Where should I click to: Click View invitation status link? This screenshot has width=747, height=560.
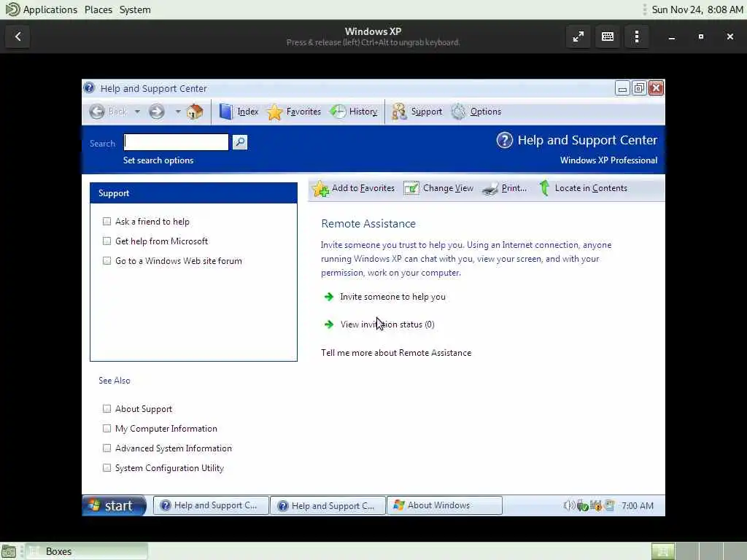click(387, 324)
